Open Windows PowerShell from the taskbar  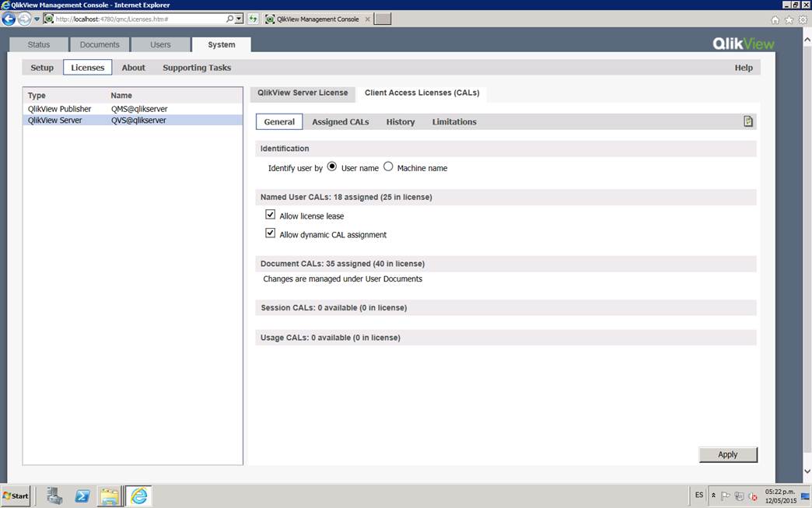(x=81, y=496)
